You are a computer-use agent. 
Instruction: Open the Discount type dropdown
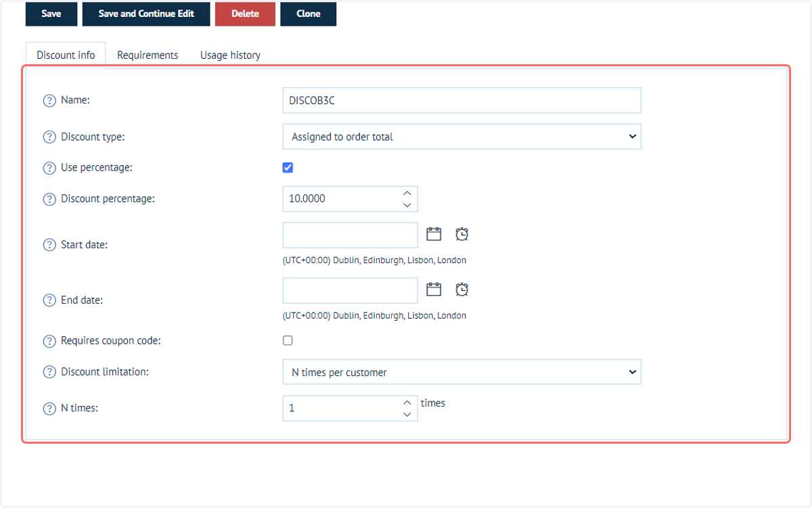click(461, 137)
